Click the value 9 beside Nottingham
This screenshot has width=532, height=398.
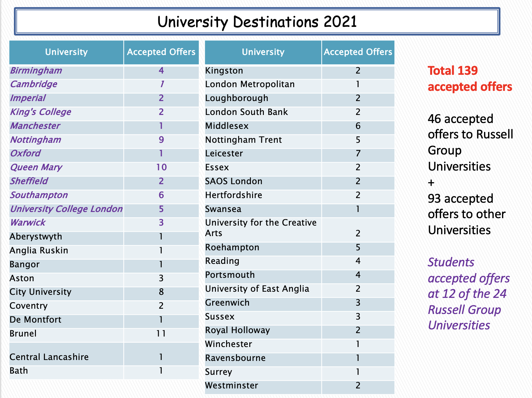click(x=161, y=140)
